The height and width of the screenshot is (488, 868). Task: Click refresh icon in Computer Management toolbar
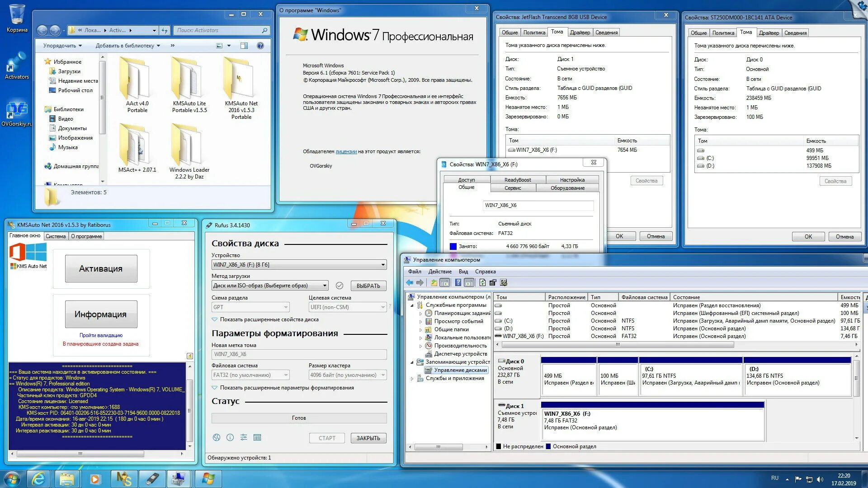482,283
